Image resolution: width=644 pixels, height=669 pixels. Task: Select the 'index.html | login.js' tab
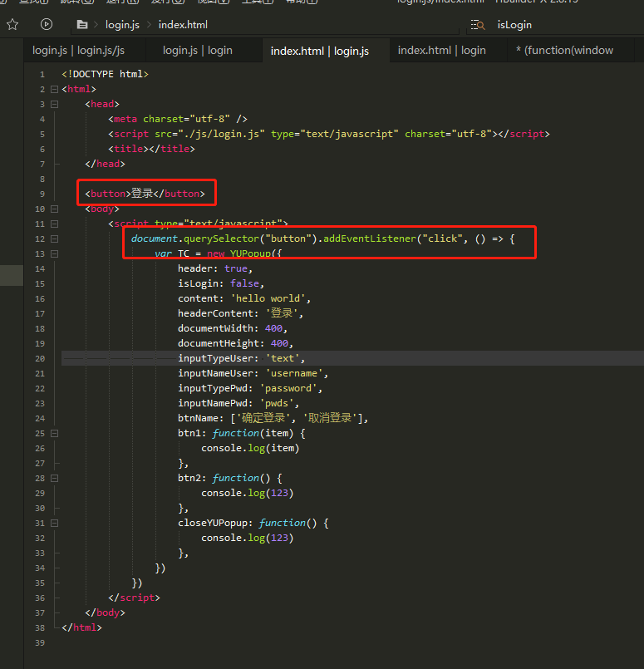pos(320,51)
